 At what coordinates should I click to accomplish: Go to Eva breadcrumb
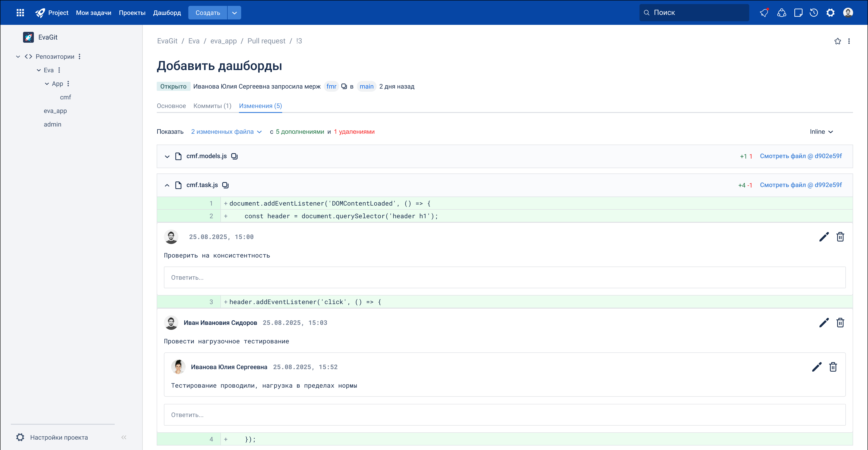pos(194,41)
